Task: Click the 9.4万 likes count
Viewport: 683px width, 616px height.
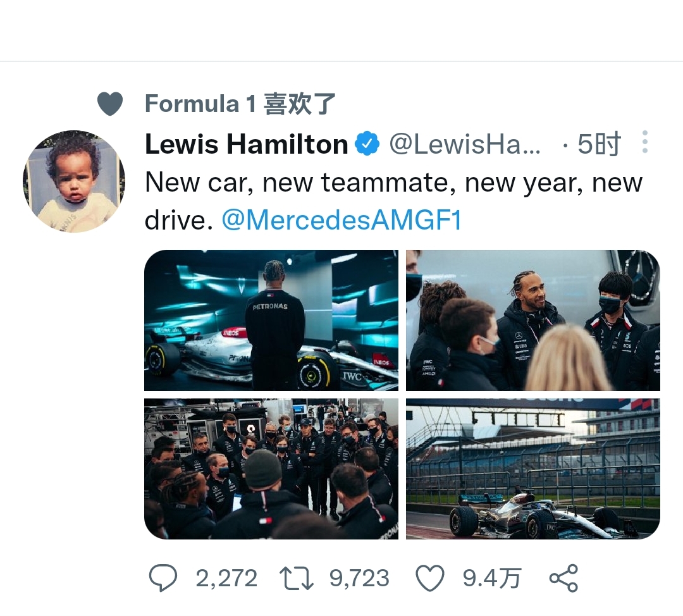Action: coord(492,578)
